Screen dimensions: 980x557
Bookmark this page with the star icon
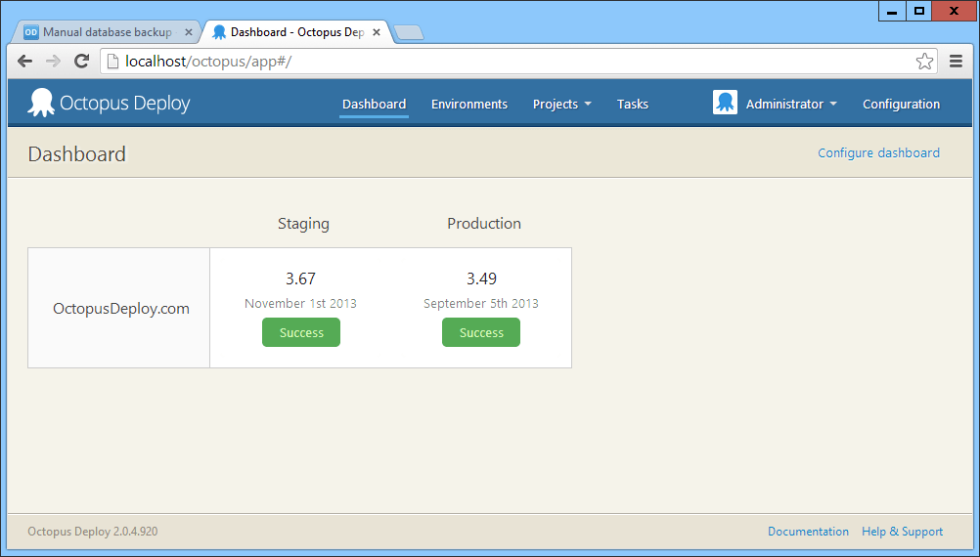click(x=924, y=62)
